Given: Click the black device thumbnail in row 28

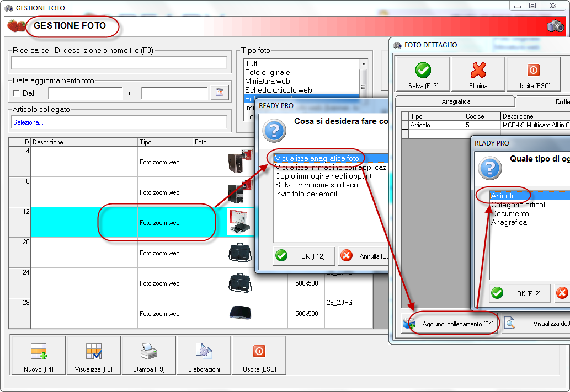Looking at the screenshot, I should coord(240,313).
